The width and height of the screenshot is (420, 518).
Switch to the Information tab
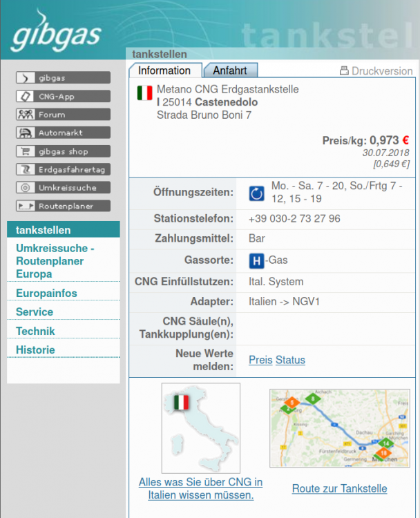coord(165,70)
